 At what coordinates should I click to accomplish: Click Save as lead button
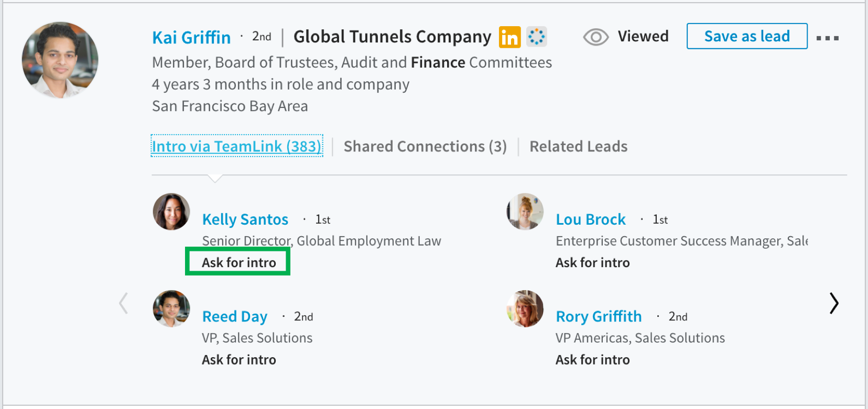[747, 36]
